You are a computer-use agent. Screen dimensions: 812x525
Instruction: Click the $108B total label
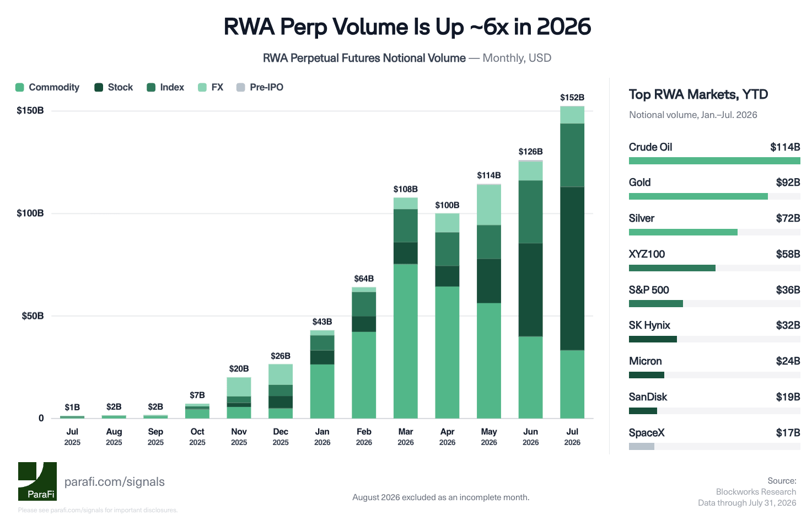pos(406,189)
